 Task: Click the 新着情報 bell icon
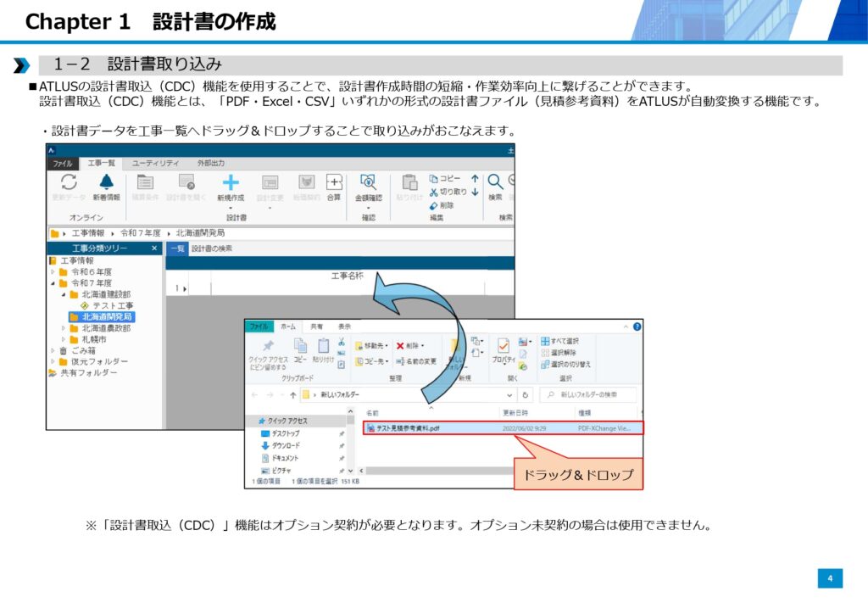pos(106,183)
